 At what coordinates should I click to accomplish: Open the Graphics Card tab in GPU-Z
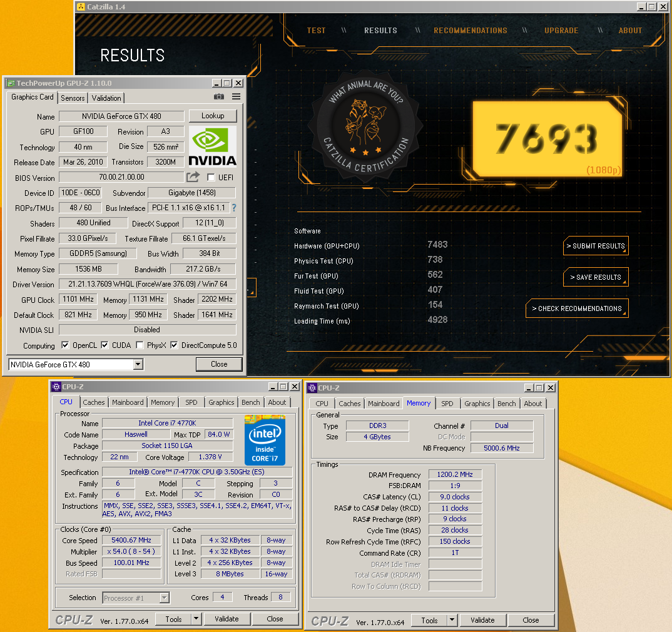pos(33,97)
